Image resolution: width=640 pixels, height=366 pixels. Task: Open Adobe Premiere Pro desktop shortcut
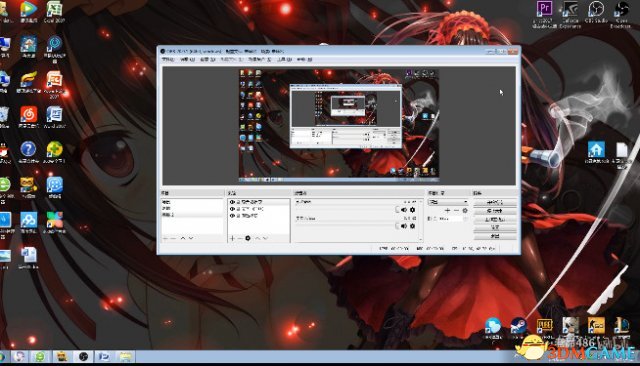click(544, 13)
